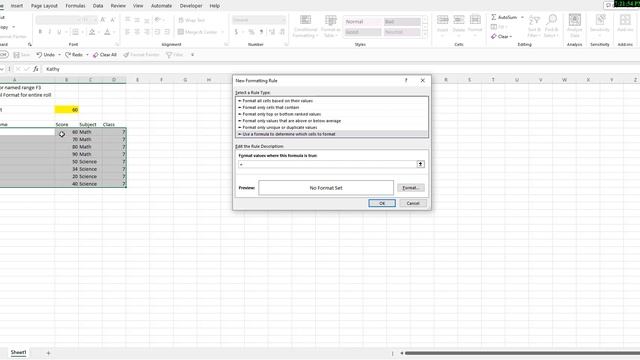Click the AutoSum button
This screenshot has height=360, width=640.
click(504, 17)
